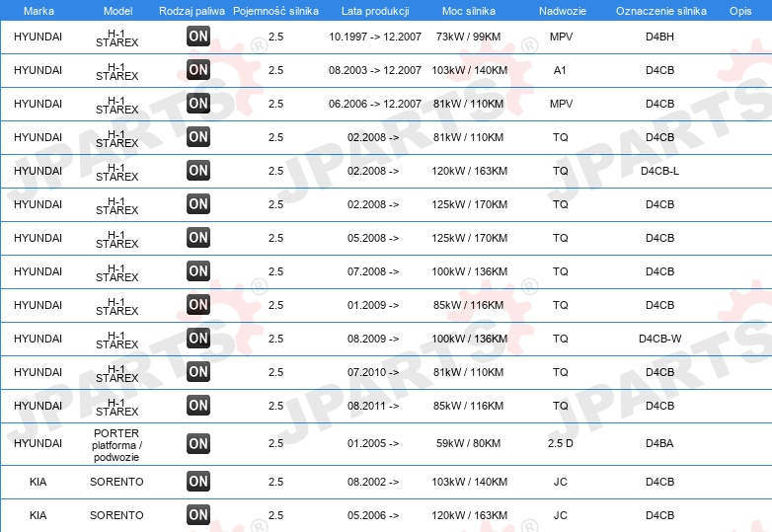772x532 pixels.
Task: Click the Pojemność silnika column header
Action: 275,11
